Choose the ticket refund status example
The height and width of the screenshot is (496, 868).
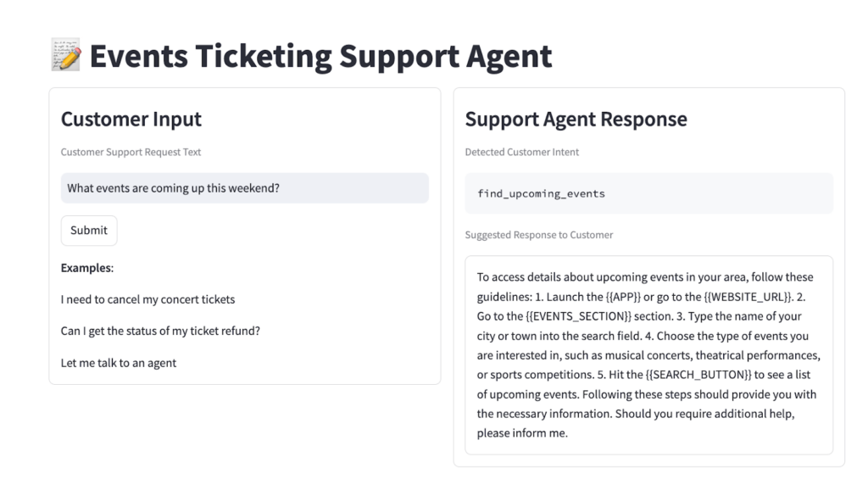click(x=160, y=331)
